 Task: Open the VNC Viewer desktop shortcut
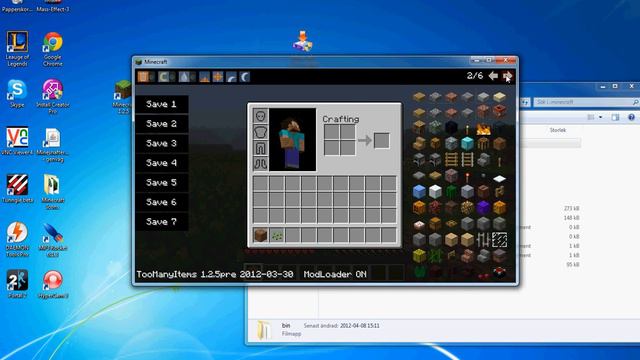[x=17, y=141]
